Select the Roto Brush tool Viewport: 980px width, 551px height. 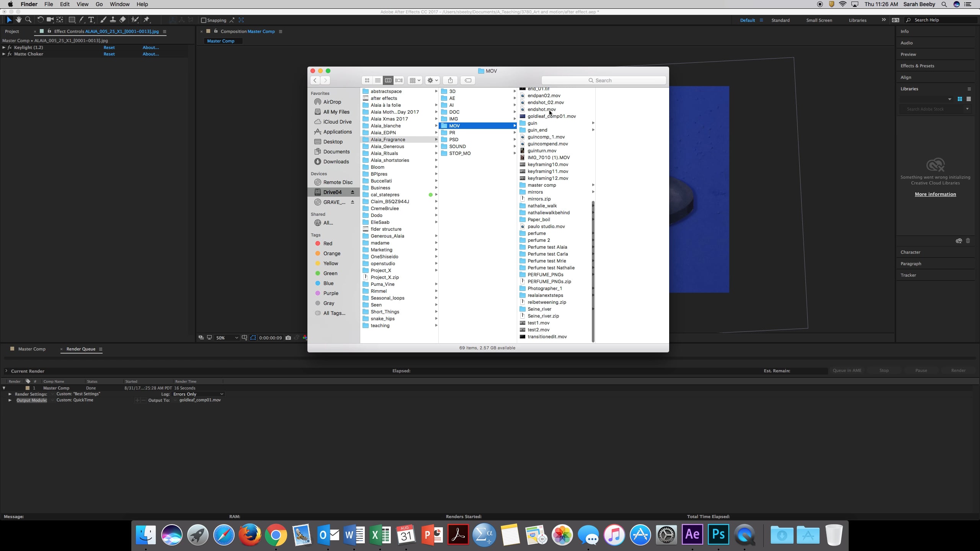click(135, 20)
